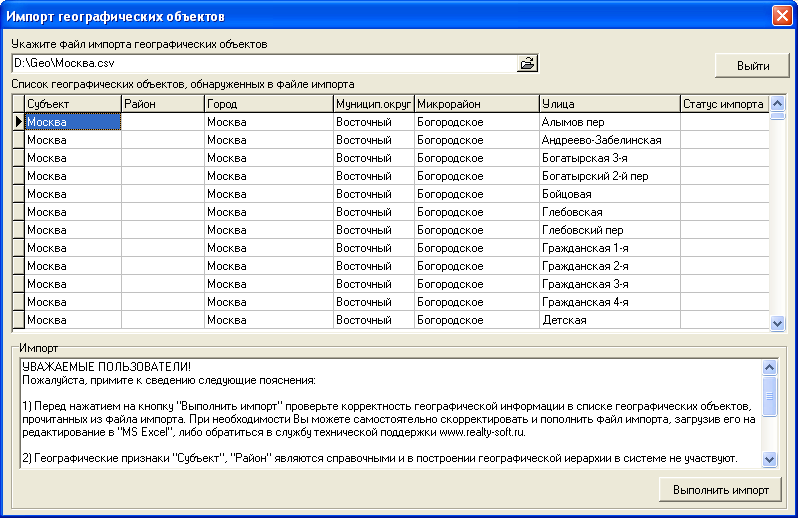
Task: Click the Район column header
Action: click(x=162, y=104)
